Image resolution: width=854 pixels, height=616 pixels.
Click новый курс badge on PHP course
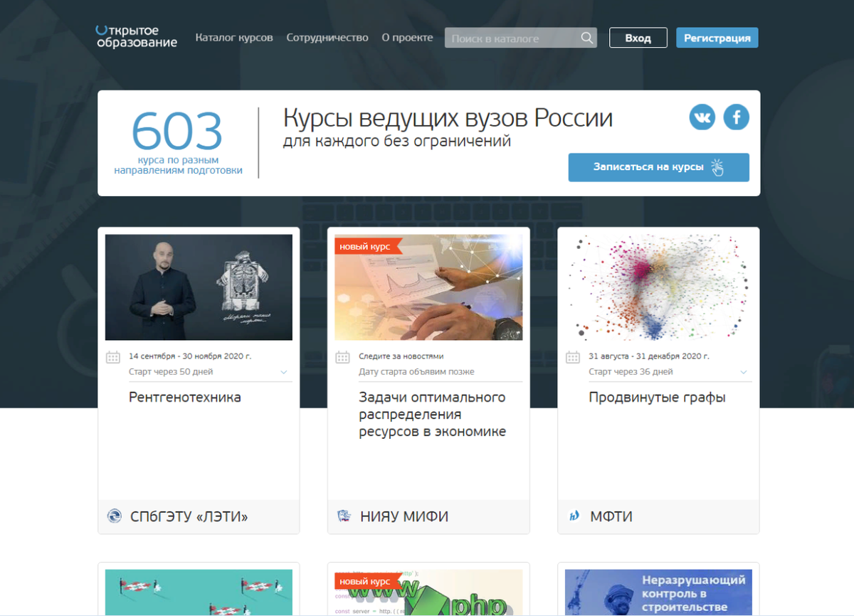tap(368, 581)
